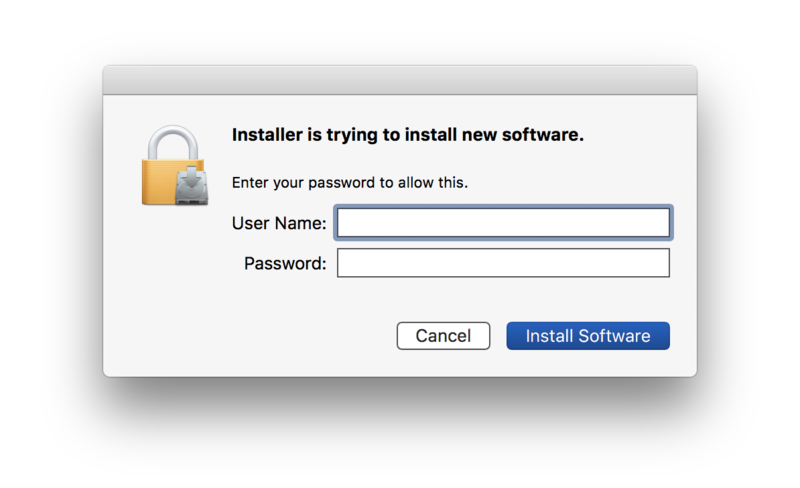Dismiss the authentication dialog with Cancel

point(443,336)
